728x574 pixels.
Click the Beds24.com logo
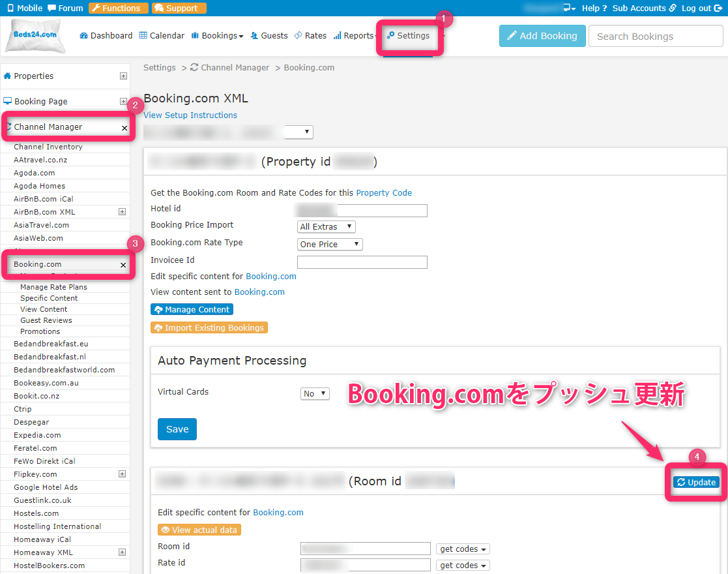[35, 35]
